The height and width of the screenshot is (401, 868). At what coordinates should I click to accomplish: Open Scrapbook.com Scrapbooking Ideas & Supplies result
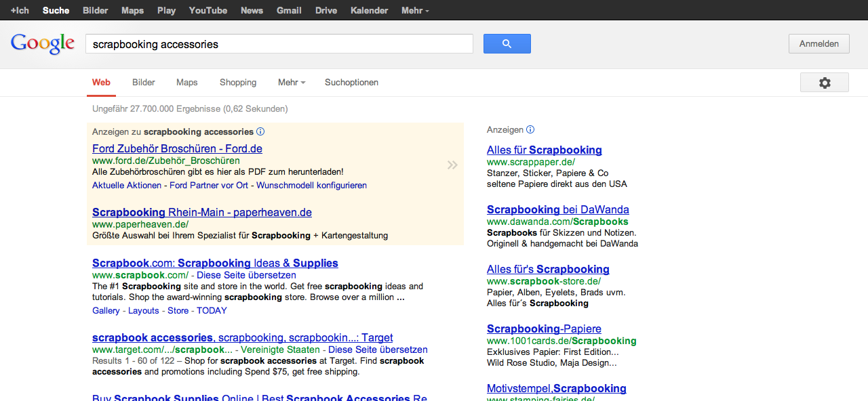pyautogui.click(x=215, y=263)
